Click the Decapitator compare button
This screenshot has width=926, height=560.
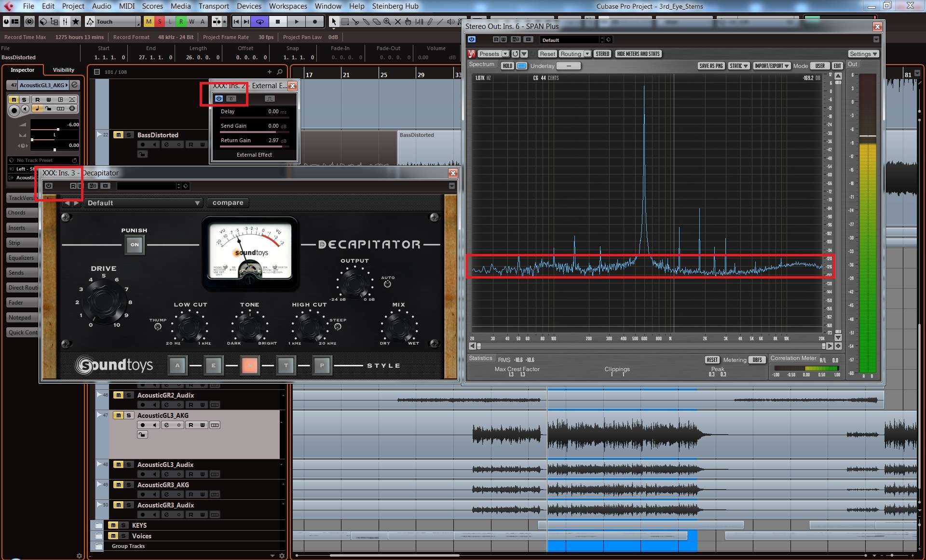pyautogui.click(x=228, y=203)
